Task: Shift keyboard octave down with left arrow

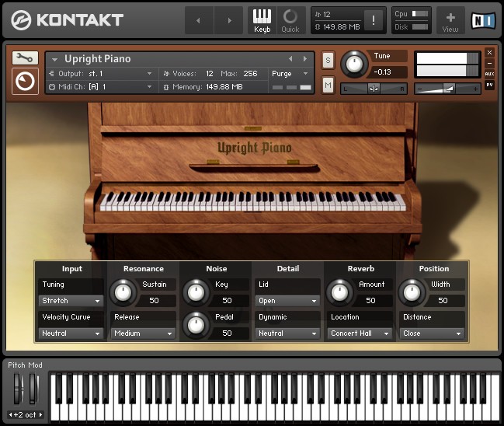Action: (10, 415)
